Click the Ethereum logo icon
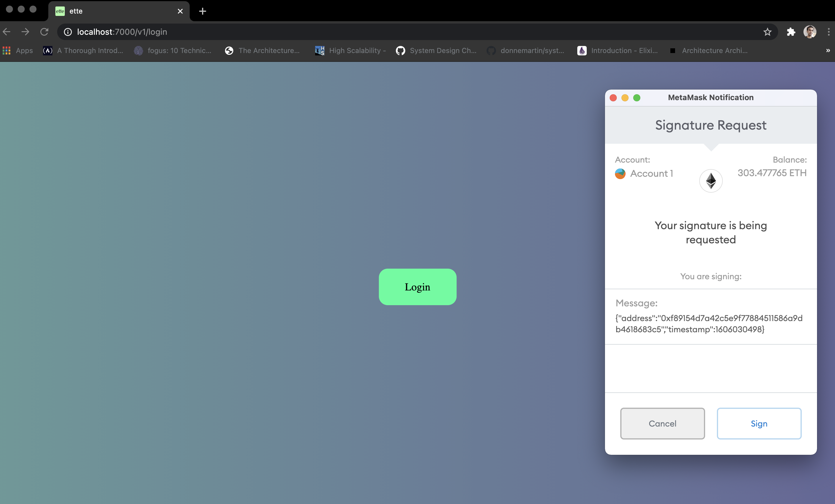Viewport: 835px width, 504px height. 711,181
